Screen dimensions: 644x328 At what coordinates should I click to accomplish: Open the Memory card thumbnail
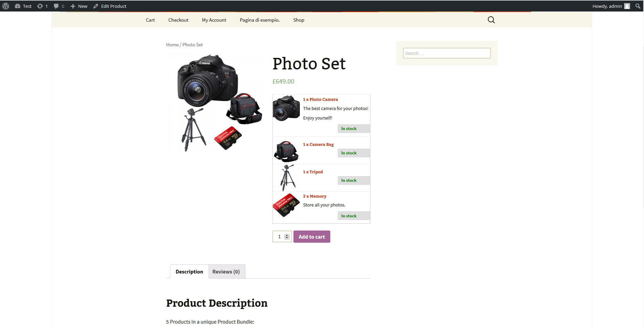(x=286, y=205)
